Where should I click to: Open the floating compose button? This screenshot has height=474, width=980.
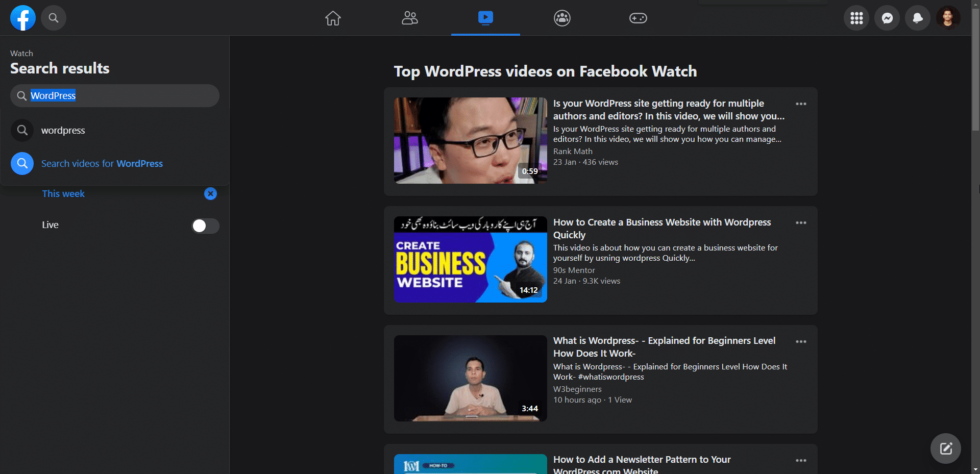coord(945,448)
